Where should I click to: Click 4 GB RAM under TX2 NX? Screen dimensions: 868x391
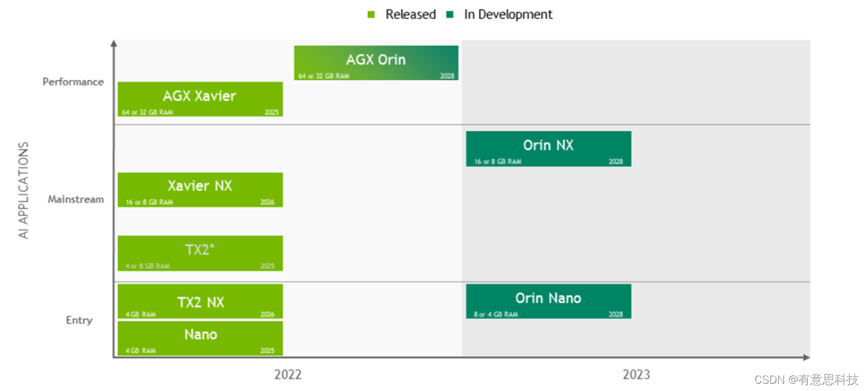tap(141, 314)
